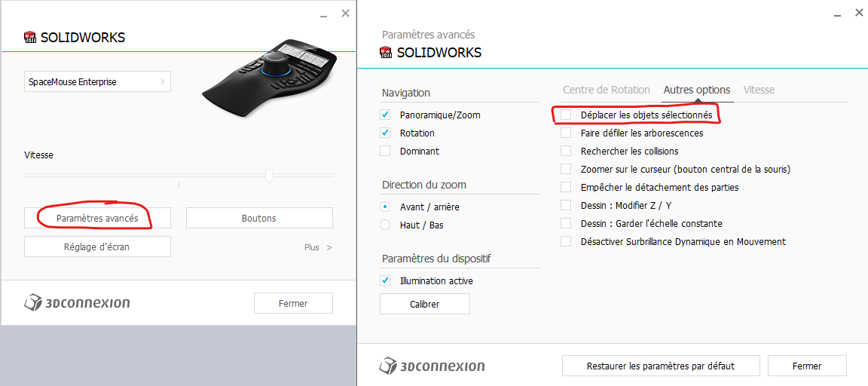Click the 3Dconnexion logo in advanced settings panel
The height and width of the screenshot is (386, 868).
point(432,366)
